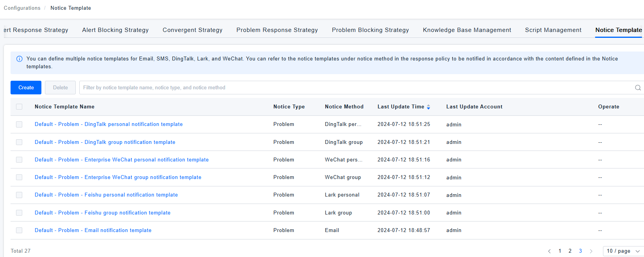Open Enterprise WeChat group notification template

coord(118,177)
